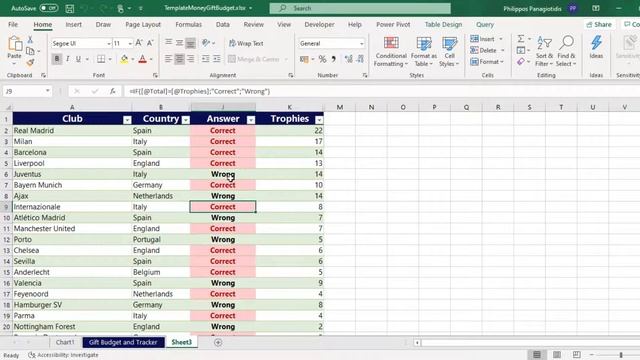640x360 pixels.
Task: Open the General number format dropdown
Action: pos(362,43)
